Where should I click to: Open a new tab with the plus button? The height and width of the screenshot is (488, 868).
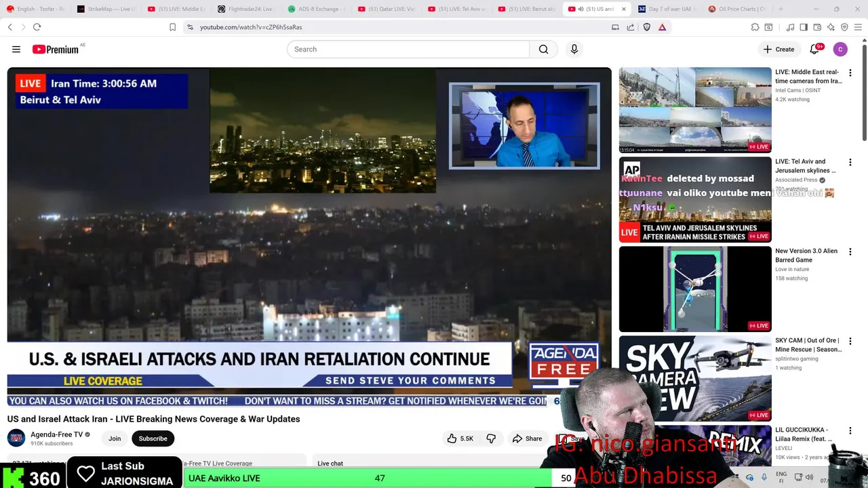(781, 9)
